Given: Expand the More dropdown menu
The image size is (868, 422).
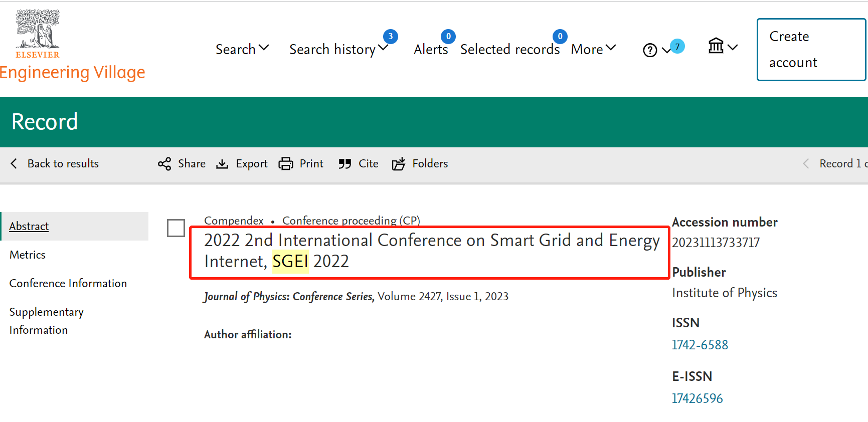Looking at the screenshot, I should [593, 49].
